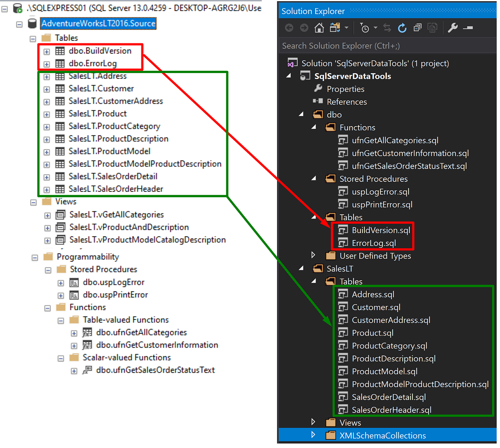Image resolution: width=500 pixels, height=448 pixels.
Task: Click the SalesLT.vGetAllCategories view icon
Action: tap(60, 215)
